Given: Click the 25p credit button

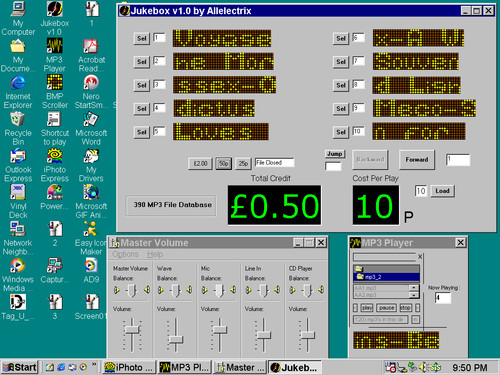Looking at the screenshot, I should click(x=243, y=163).
